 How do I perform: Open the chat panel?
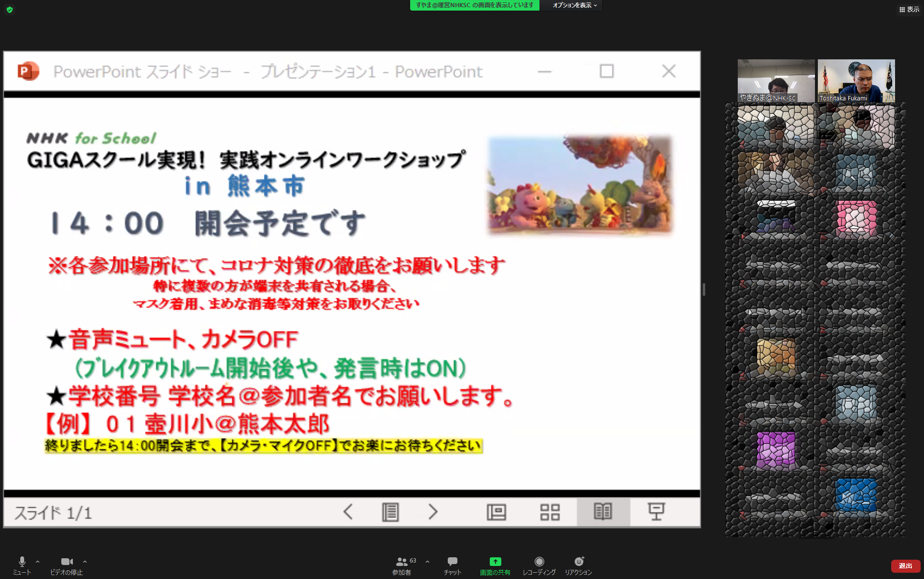(452, 565)
